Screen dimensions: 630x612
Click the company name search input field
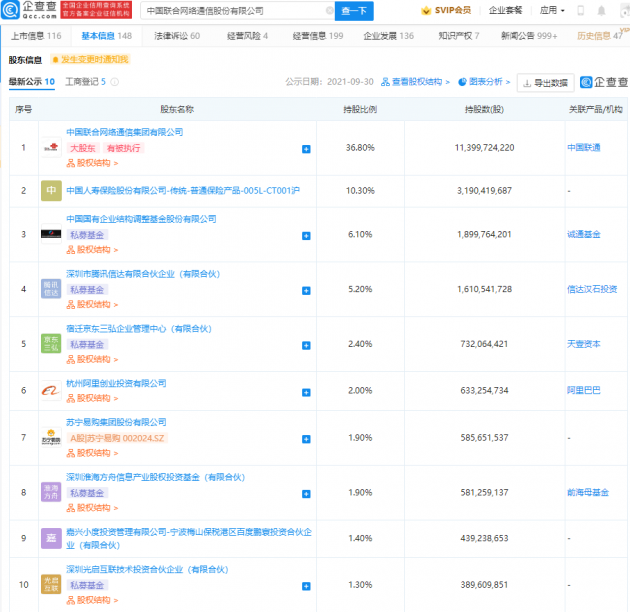click(235, 11)
